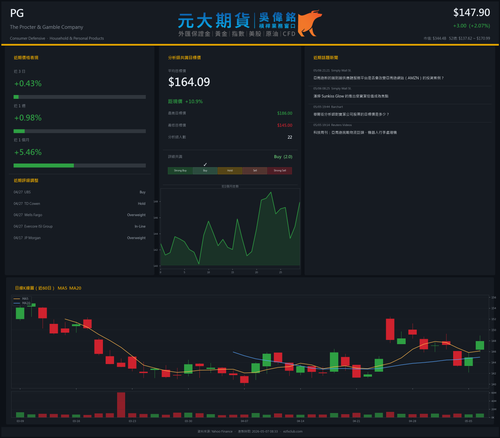
Task: Click the 元大期貨 brand title
Action: (214, 21)
